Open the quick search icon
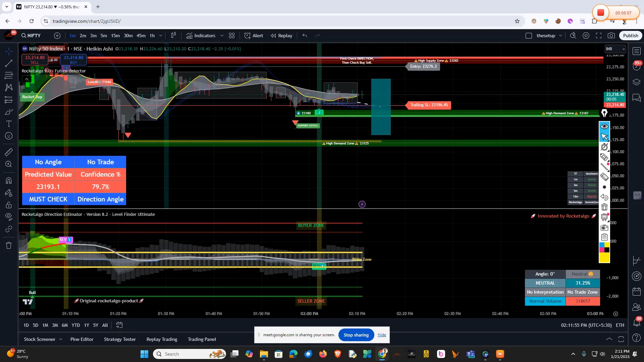Viewport: 644px width, 362px height. click(573, 36)
